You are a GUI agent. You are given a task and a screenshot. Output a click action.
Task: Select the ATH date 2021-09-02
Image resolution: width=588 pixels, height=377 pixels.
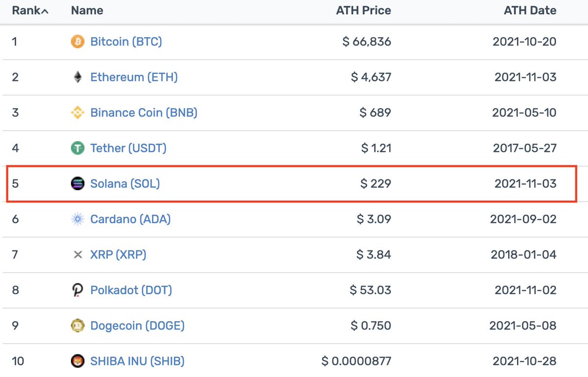pos(523,219)
